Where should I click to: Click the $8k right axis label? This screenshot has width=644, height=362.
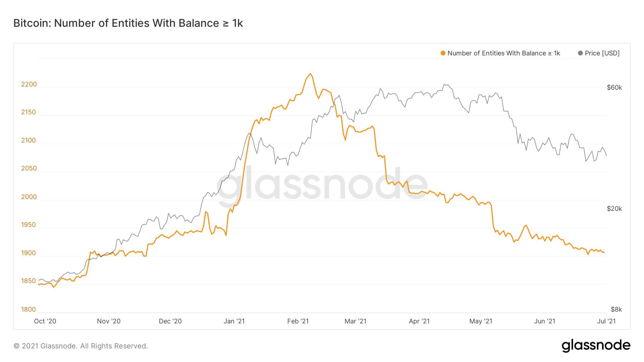616,309
